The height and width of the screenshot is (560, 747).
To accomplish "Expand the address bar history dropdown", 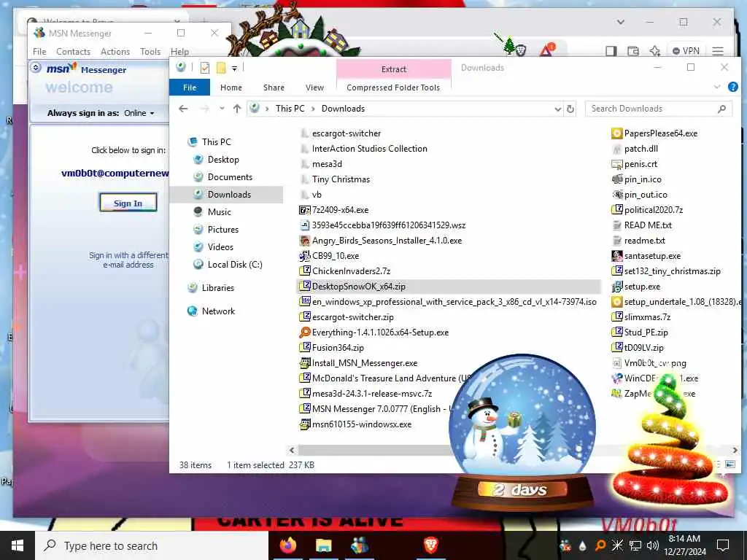I will click(x=557, y=109).
